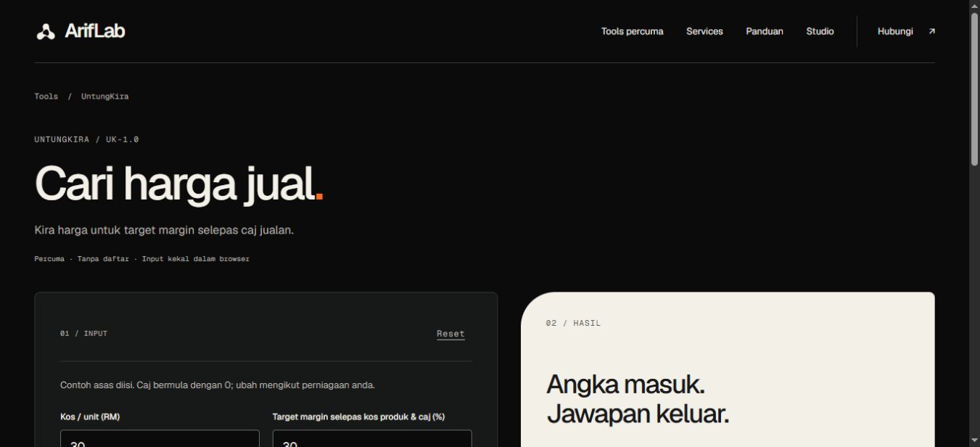
Task: Focus the Target margin selepas kos field
Action: tap(372, 438)
